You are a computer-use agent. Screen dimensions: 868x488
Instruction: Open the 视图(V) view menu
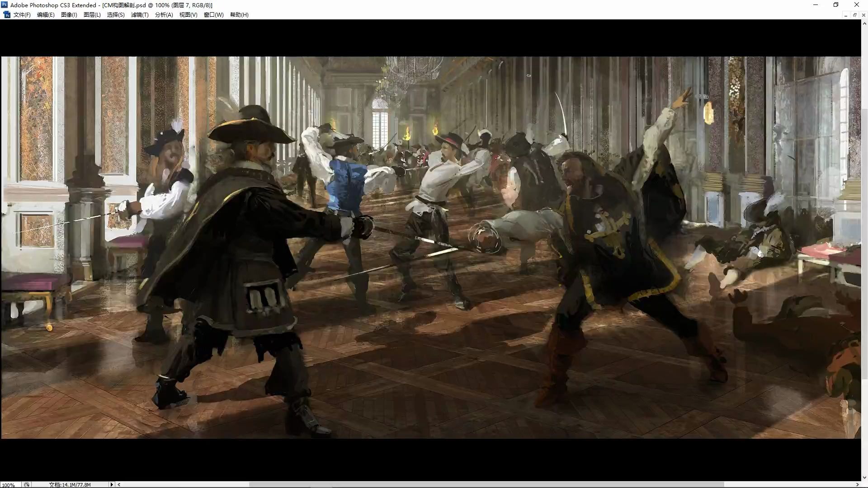point(188,15)
